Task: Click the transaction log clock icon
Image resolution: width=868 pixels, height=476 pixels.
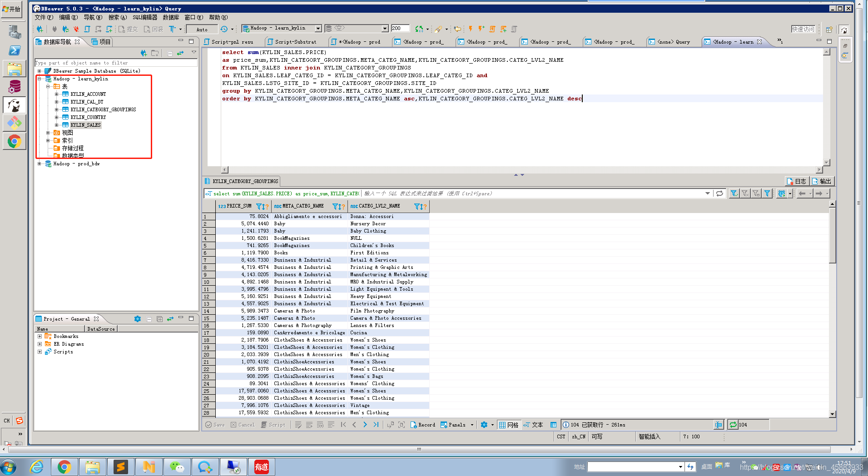Action: click(x=224, y=29)
